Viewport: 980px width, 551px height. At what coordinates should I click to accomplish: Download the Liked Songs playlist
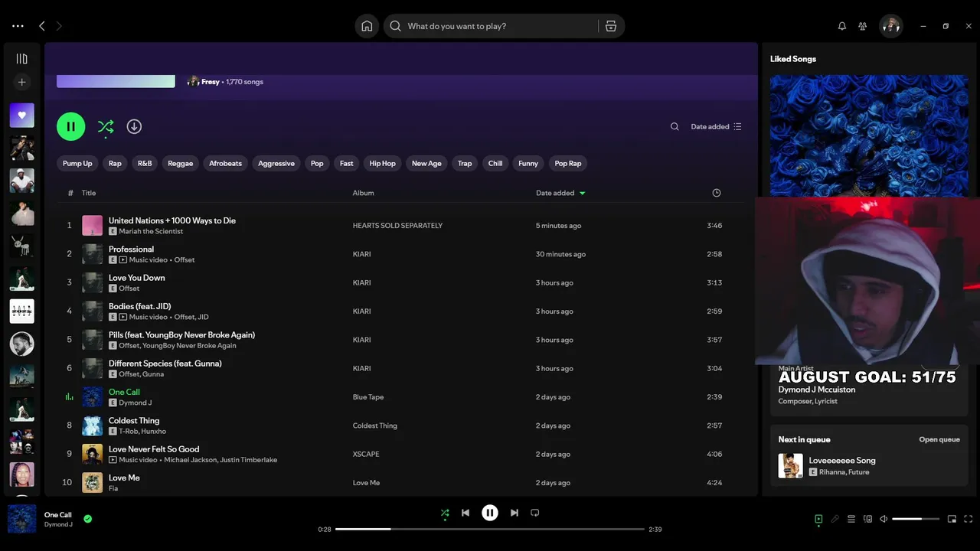tap(134, 126)
